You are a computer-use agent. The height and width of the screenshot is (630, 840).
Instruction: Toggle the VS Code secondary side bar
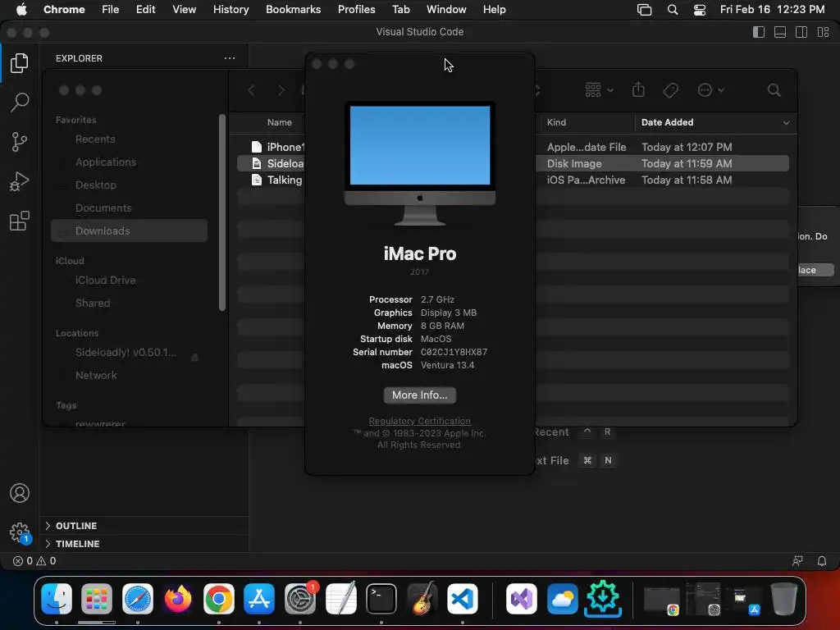click(801, 32)
